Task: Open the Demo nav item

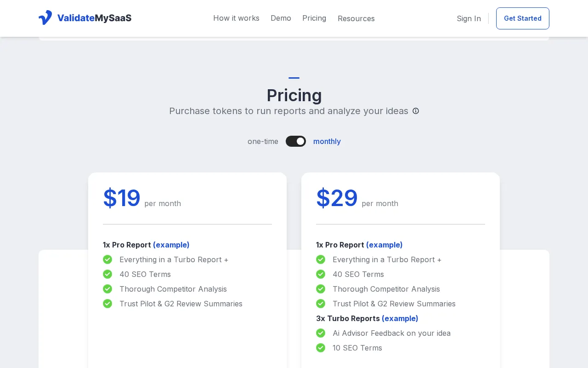Action: (281, 18)
